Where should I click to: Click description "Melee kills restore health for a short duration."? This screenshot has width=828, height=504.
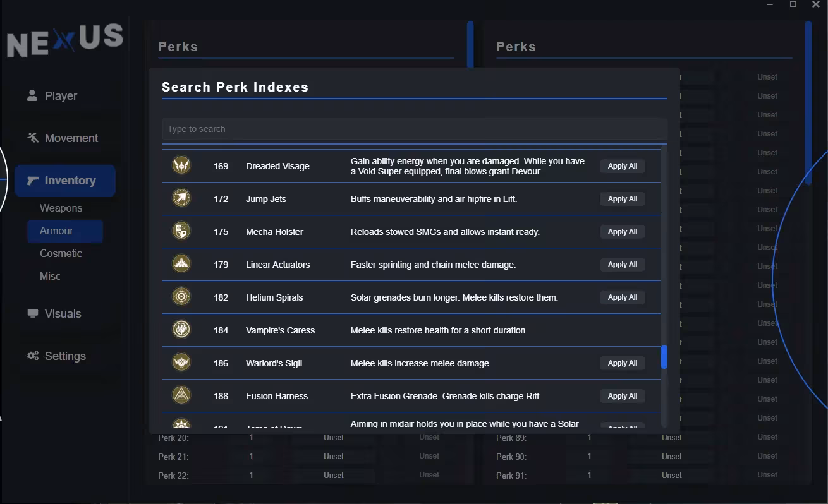tap(439, 330)
